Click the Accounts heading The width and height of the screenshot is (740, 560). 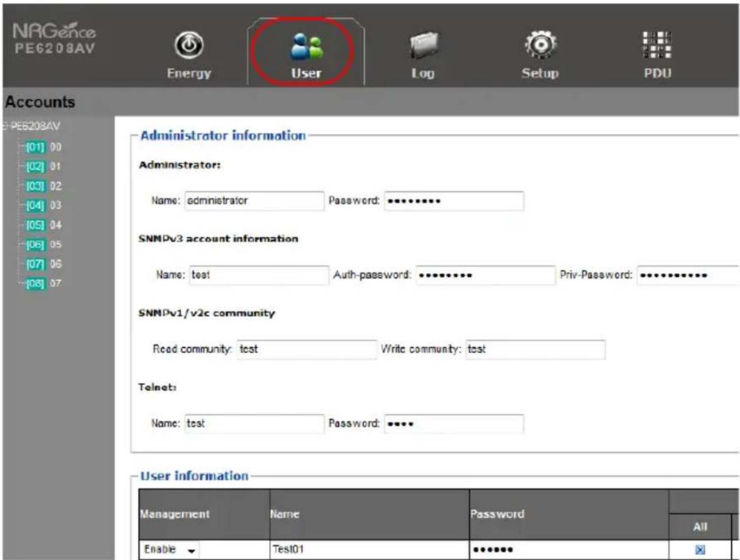(x=40, y=102)
